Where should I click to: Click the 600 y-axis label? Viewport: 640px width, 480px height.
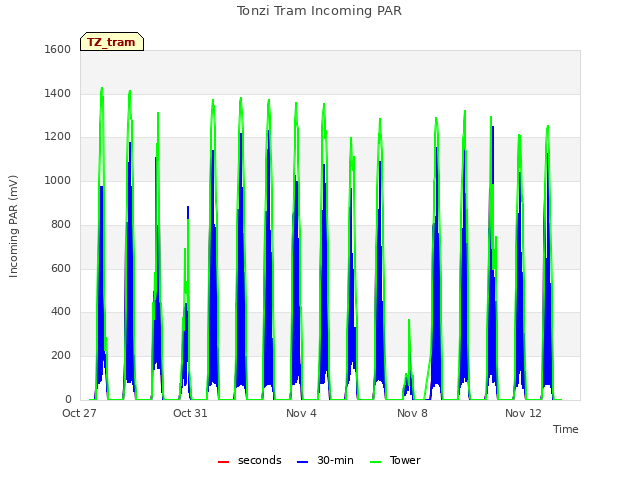pos(61,269)
